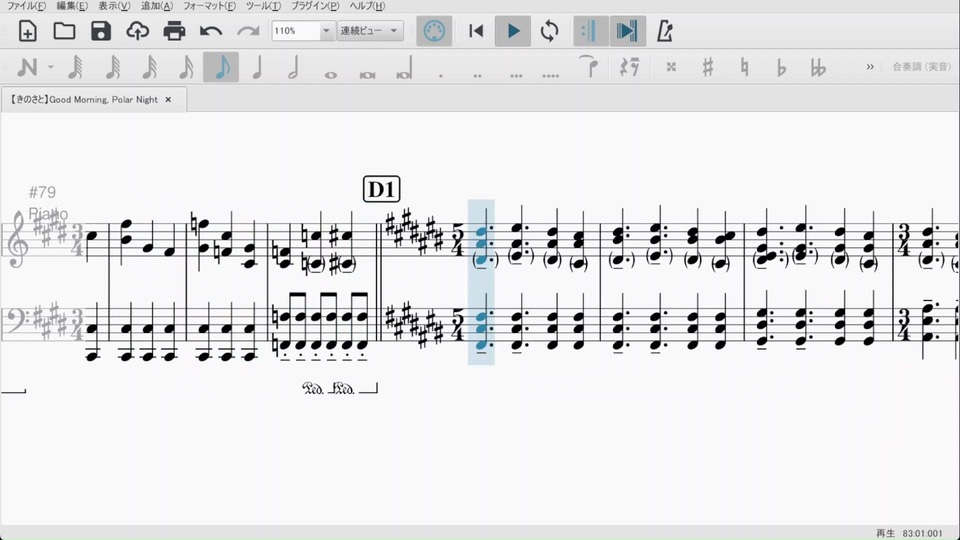
Task: Add single augmentation dot
Action: click(x=441, y=75)
